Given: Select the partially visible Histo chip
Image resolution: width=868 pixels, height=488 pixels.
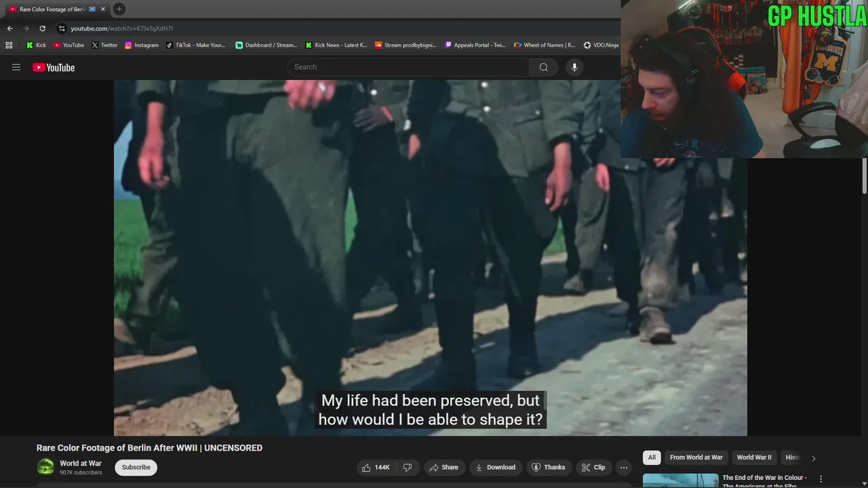Looking at the screenshot, I should click(x=793, y=457).
